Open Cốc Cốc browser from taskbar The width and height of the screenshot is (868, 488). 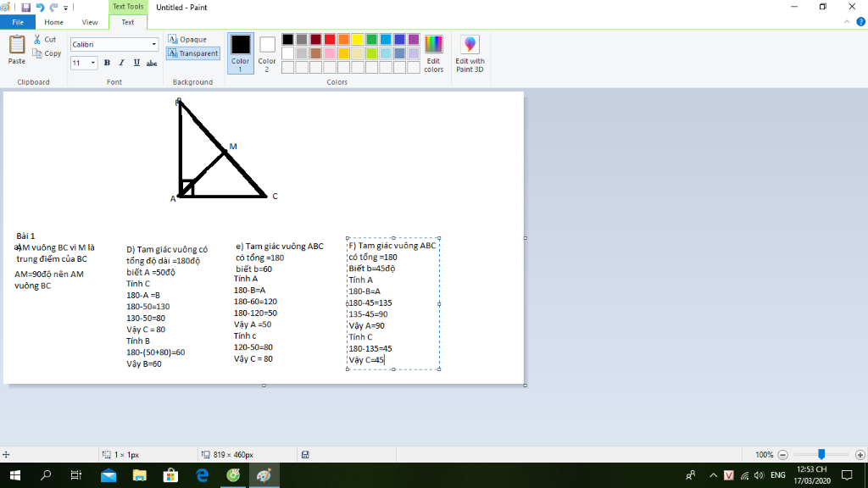pyautogui.click(x=233, y=475)
